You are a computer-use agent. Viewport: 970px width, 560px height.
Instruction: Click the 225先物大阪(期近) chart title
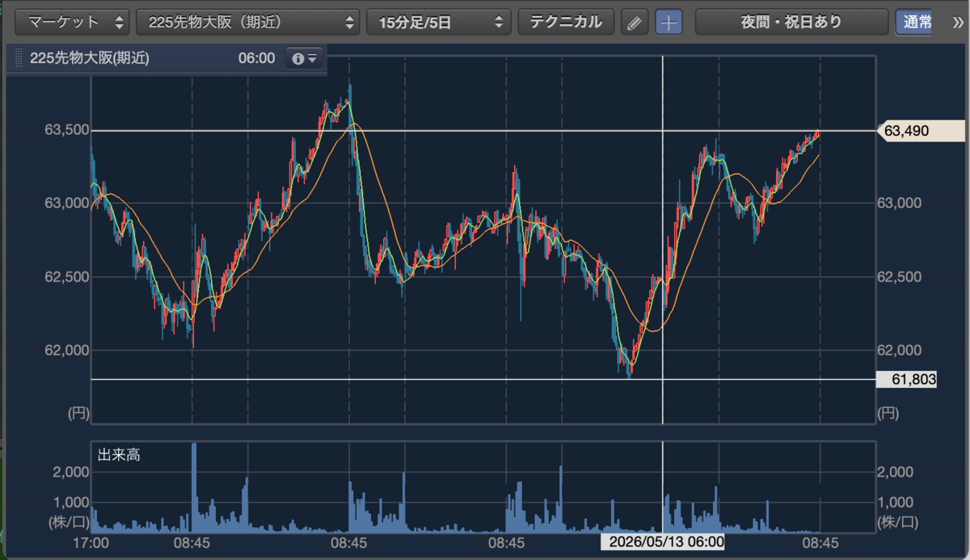point(89,58)
